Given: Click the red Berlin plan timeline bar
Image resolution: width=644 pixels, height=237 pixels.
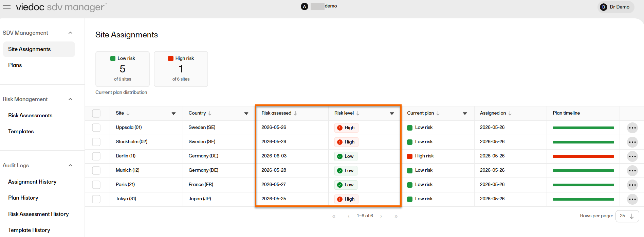Looking at the screenshot, I should point(583,156).
